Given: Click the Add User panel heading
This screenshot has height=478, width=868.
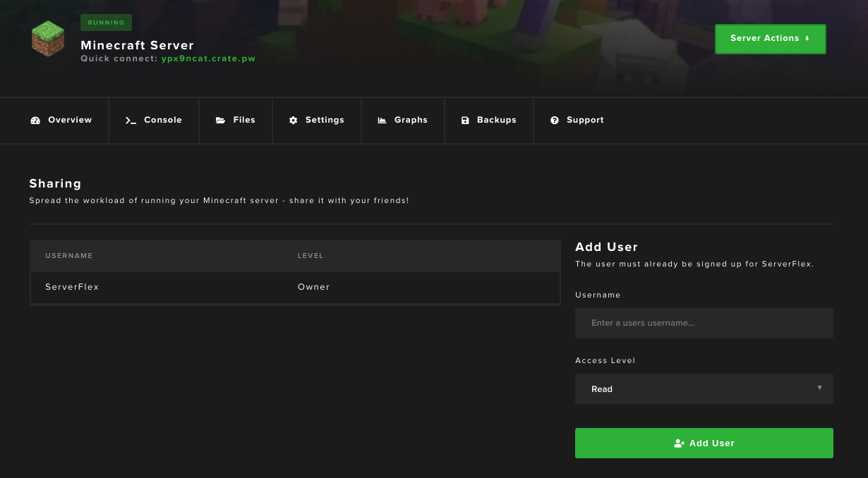Looking at the screenshot, I should pyautogui.click(x=607, y=247).
